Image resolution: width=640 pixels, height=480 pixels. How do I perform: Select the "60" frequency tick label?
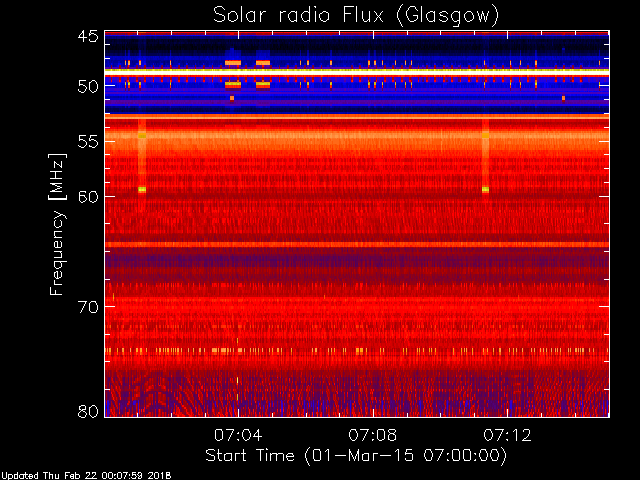88,197
